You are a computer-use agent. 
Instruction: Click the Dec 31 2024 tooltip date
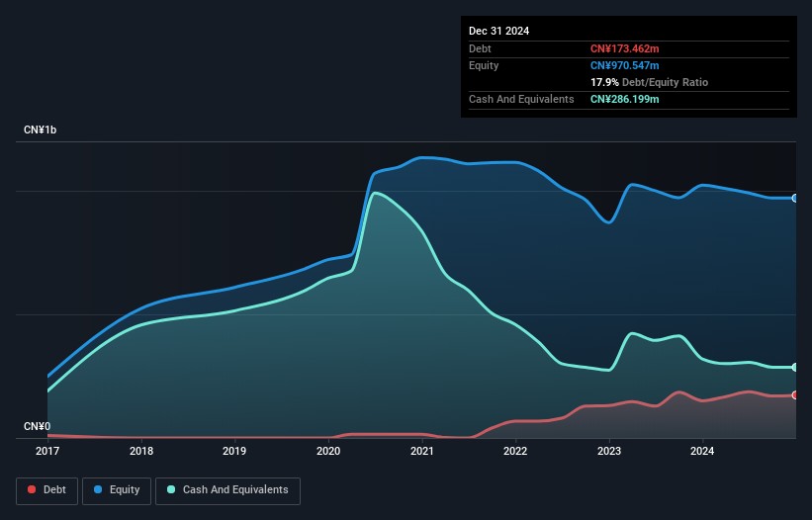coord(498,31)
